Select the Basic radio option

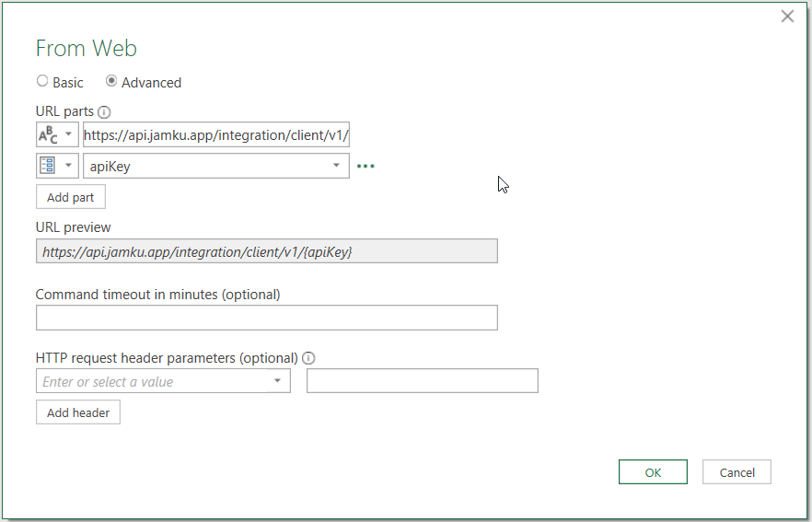click(42, 82)
